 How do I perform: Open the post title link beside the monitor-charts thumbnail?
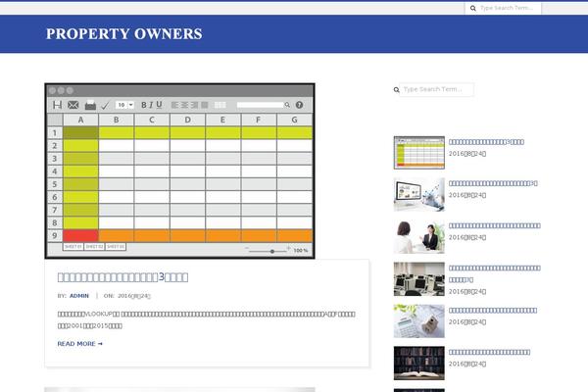coord(493,183)
